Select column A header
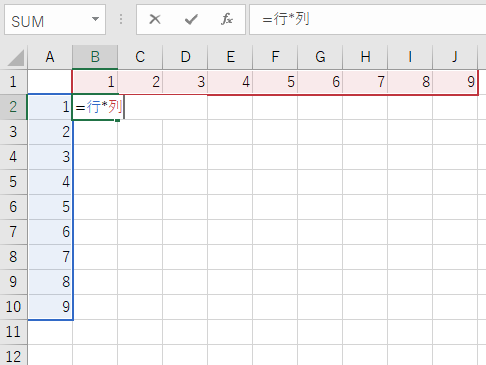Screen dimensions: 486x365 (50, 57)
